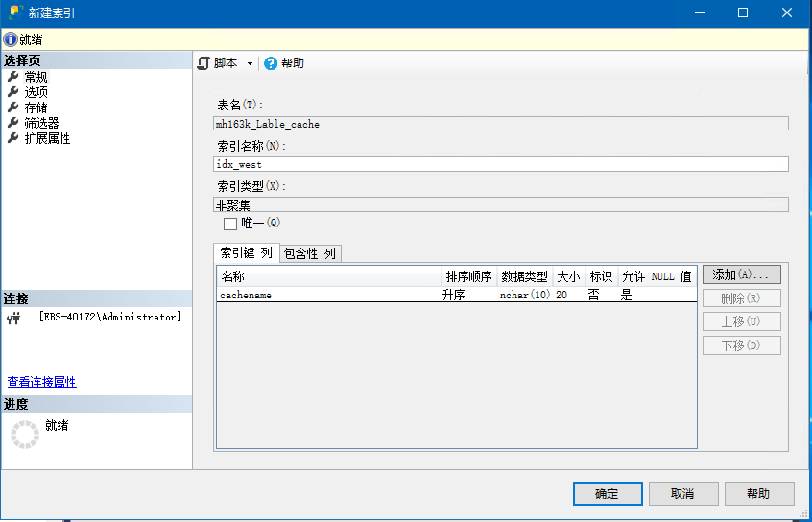Switch to the 索引键 列 tab
The height and width of the screenshot is (522, 812).
[247, 253]
